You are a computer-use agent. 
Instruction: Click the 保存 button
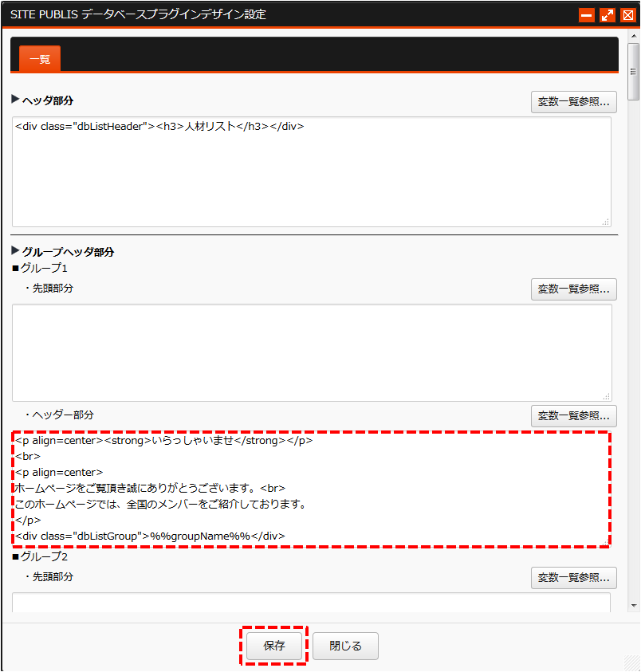tap(274, 646)
